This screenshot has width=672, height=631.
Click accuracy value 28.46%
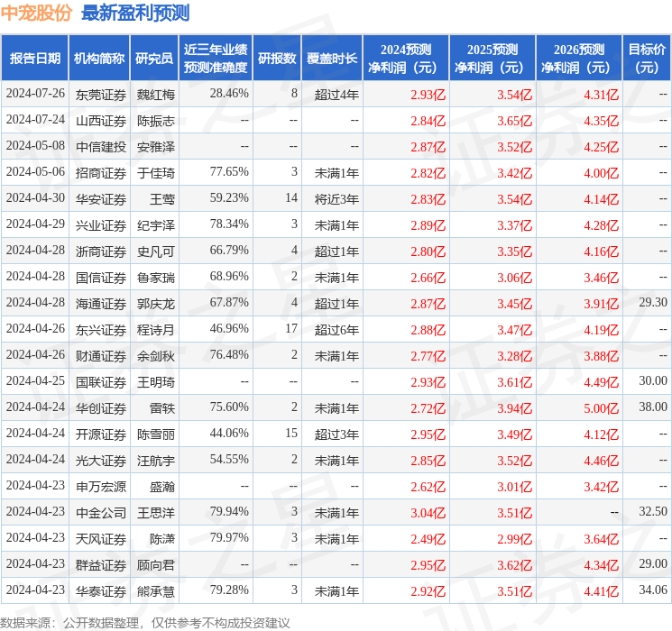pos(229,94)
